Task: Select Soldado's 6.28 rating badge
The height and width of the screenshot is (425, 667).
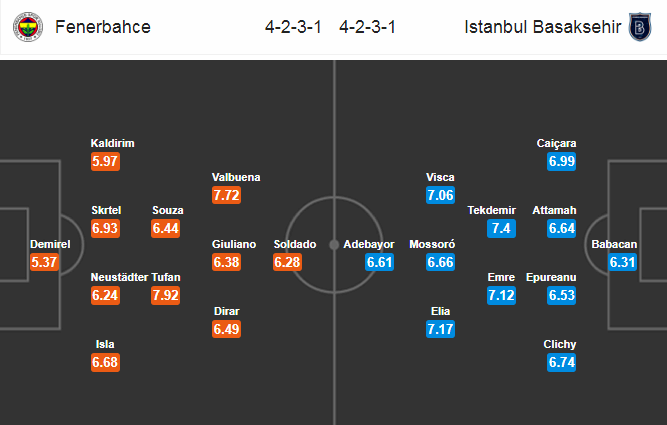Action: tap(287, 262)
